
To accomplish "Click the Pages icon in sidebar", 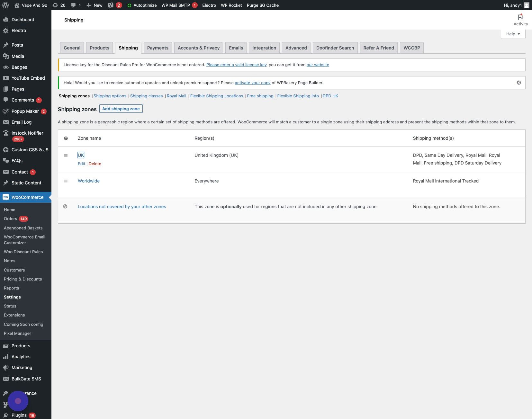I will pos(6,89).
